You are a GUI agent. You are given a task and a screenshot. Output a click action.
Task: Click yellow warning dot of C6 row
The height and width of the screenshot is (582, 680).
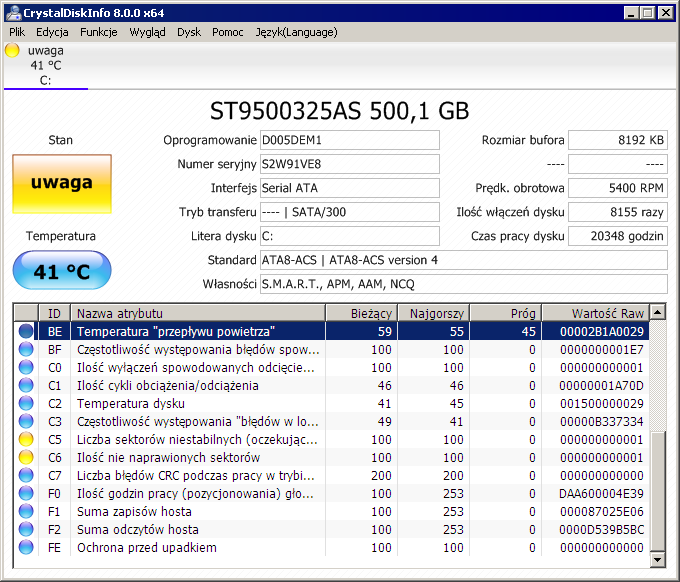[x=26, y=458]
